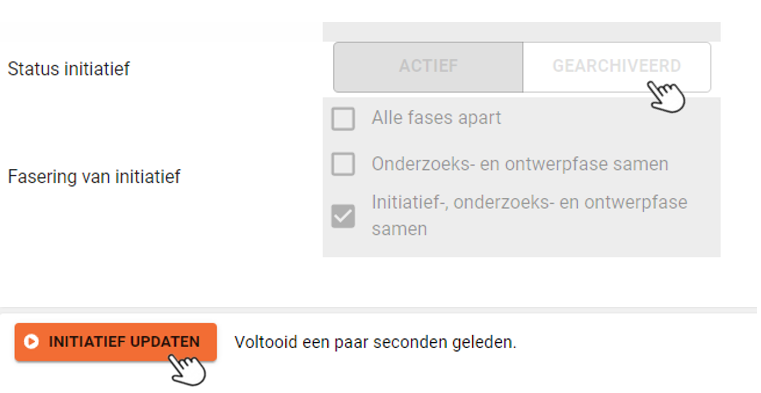The image size is (761, 393).
Task: Click the horizontal divider above the update button
Action: tap(379, 309)
